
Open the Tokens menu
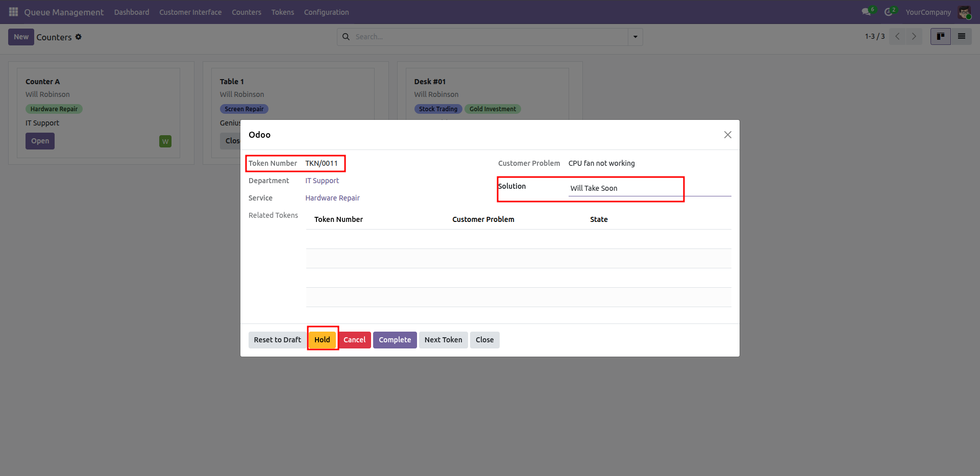[x=283, y=12]
